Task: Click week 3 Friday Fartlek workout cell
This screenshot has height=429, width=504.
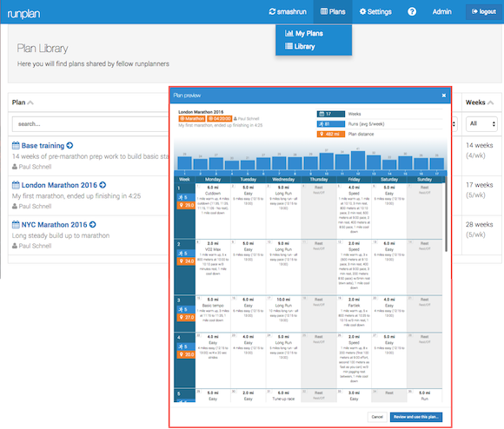Action: pos(354,313)
